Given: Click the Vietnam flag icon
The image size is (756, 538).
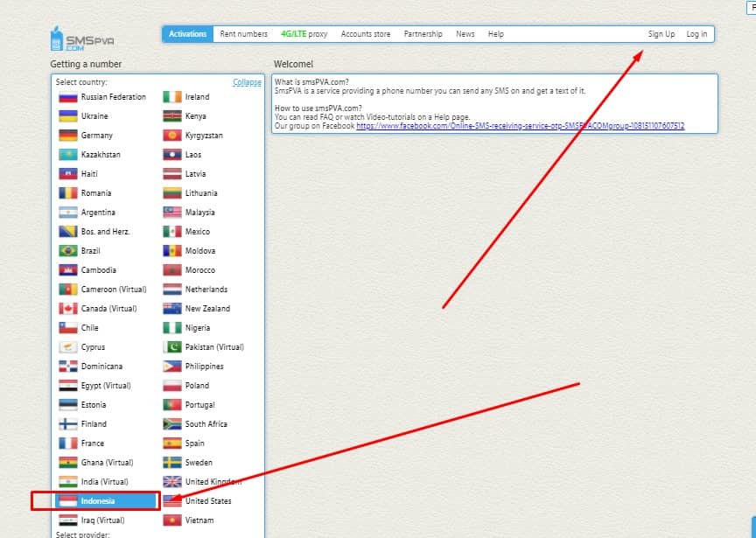Looking at the screenshot, I should click(172, 521).
